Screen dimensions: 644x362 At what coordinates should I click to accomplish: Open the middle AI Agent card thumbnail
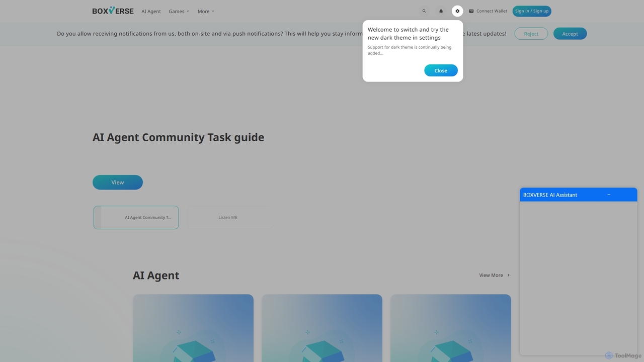(322, 328)
